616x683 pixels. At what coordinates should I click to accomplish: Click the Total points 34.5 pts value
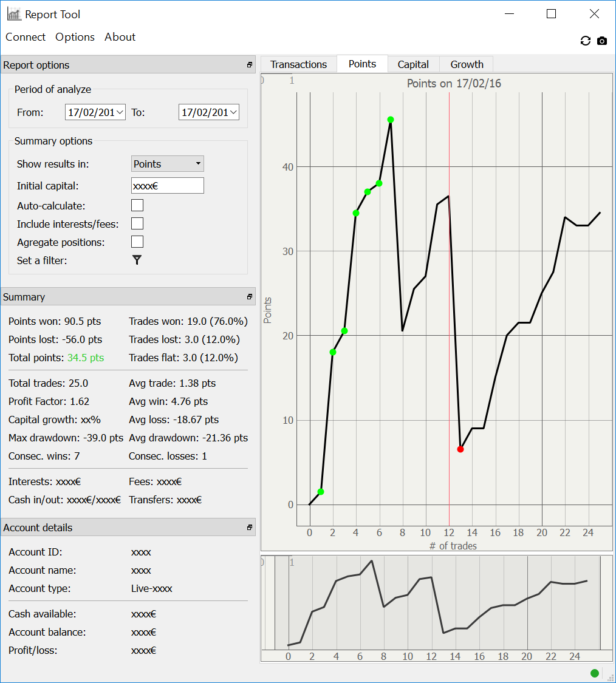[x=86, y=358]
